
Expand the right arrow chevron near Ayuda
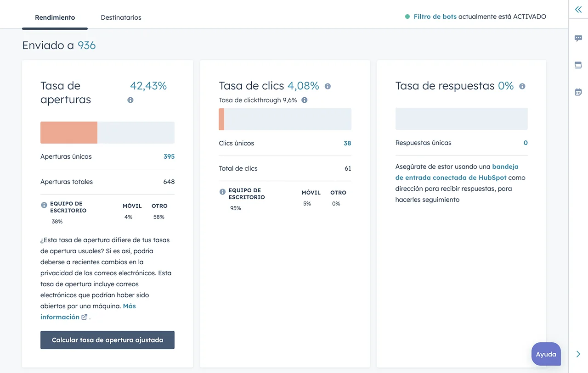(x=578, y=354)
